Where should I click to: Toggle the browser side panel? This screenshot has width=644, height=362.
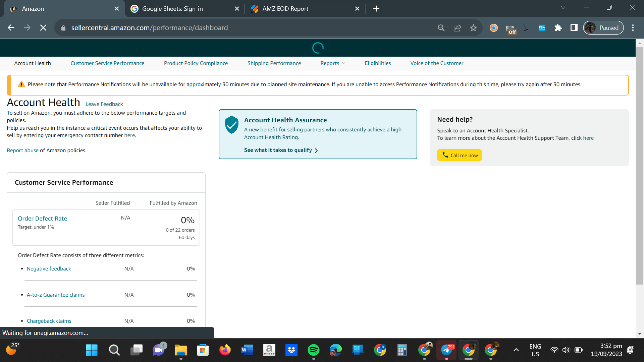(574, 28)
